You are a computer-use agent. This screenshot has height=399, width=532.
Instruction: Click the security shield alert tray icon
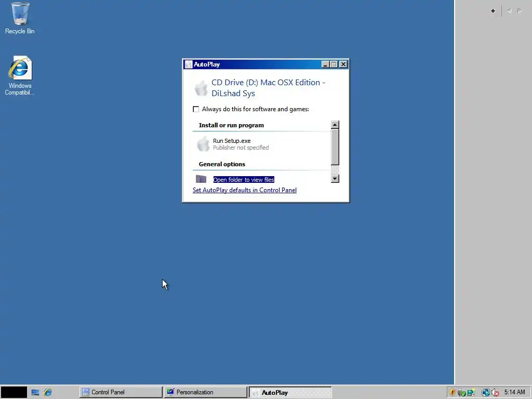pyautogui.click(x=452, y=393)
